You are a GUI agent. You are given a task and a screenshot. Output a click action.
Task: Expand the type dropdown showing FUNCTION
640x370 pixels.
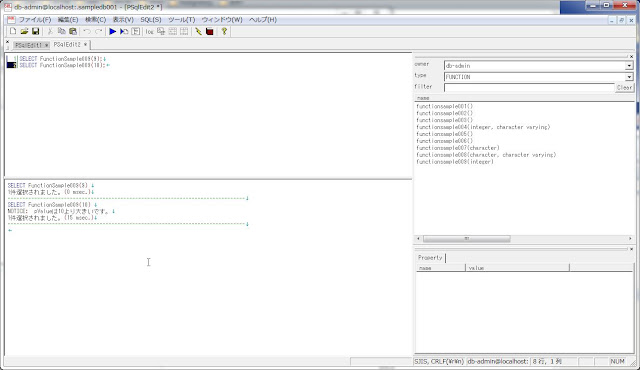(x=629, y=77)
